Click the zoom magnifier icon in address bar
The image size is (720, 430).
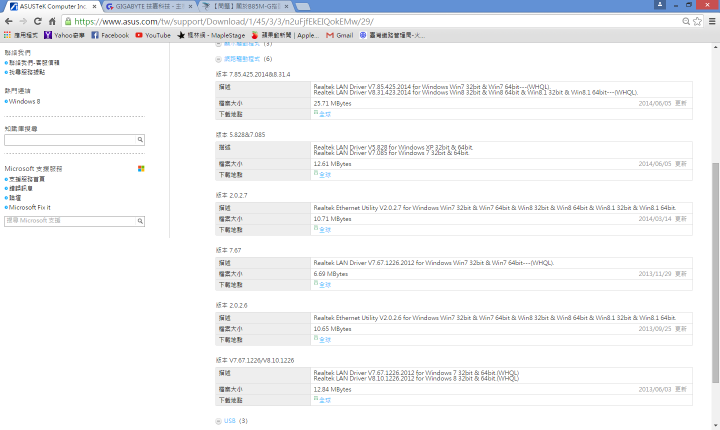(686, 21)
